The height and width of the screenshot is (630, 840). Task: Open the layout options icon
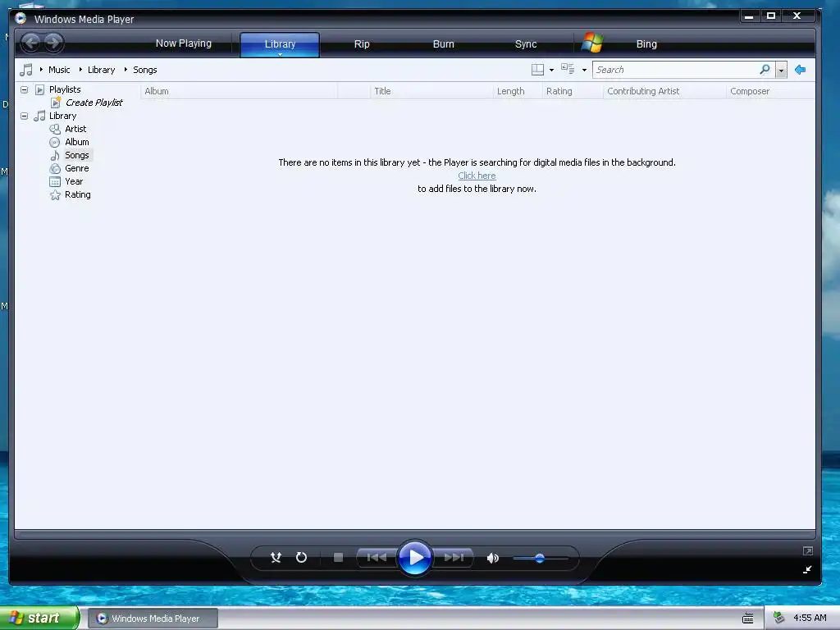[537, 70]
